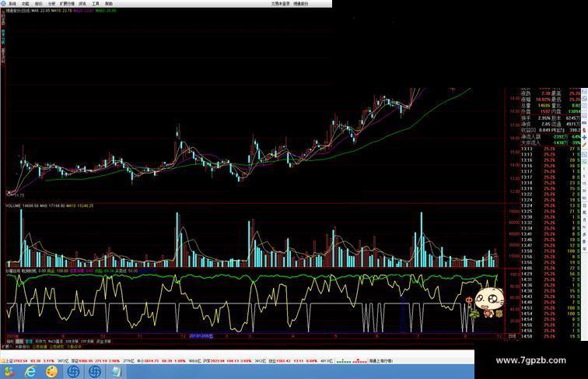The image size is (588, 379).
Task: Select the highlighted 模板 tab below the chart
Action: pyautogui.click(x=19, y=342)
